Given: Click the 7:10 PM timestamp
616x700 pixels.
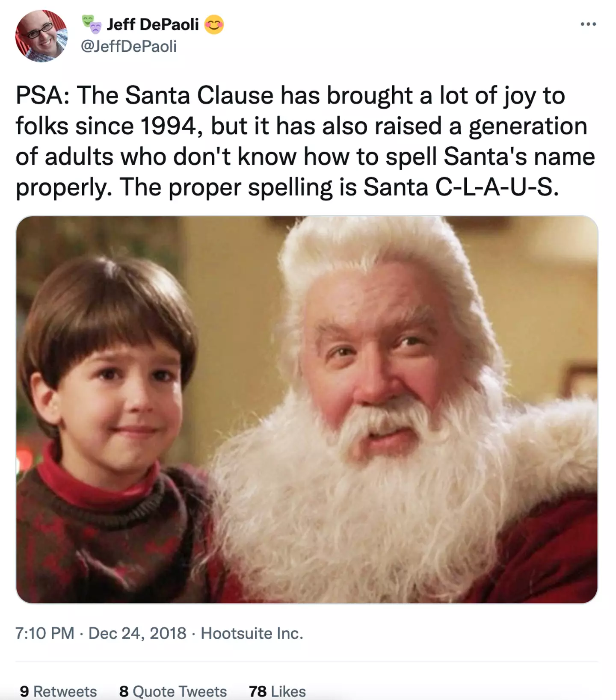Looking at the screenshot, I should (x=45, y=633).
